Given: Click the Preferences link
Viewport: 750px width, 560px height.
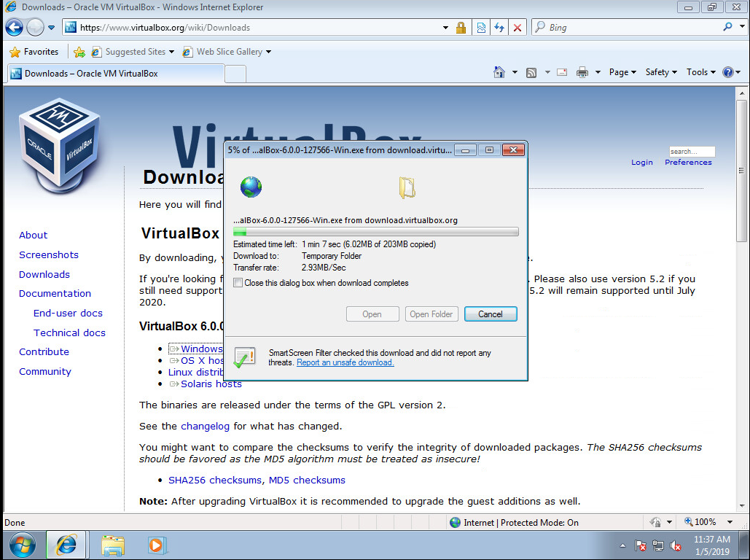Looking at the screenshot, I should (x=688, y=163).
